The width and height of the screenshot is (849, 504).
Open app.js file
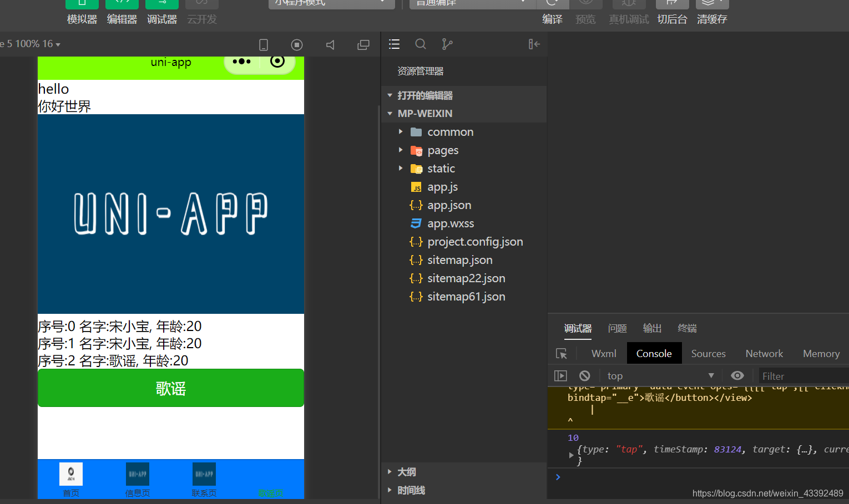click(464, 187)
